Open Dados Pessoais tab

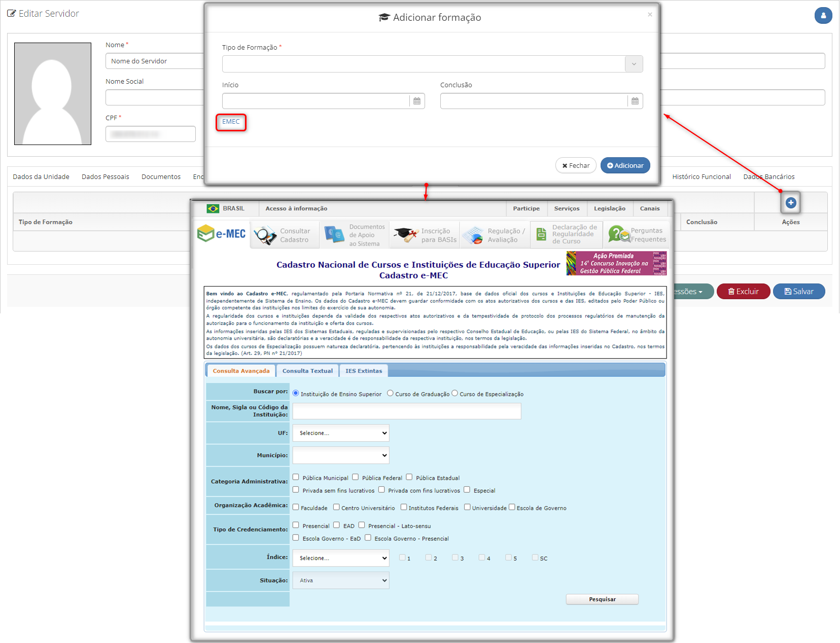(106, 176)
